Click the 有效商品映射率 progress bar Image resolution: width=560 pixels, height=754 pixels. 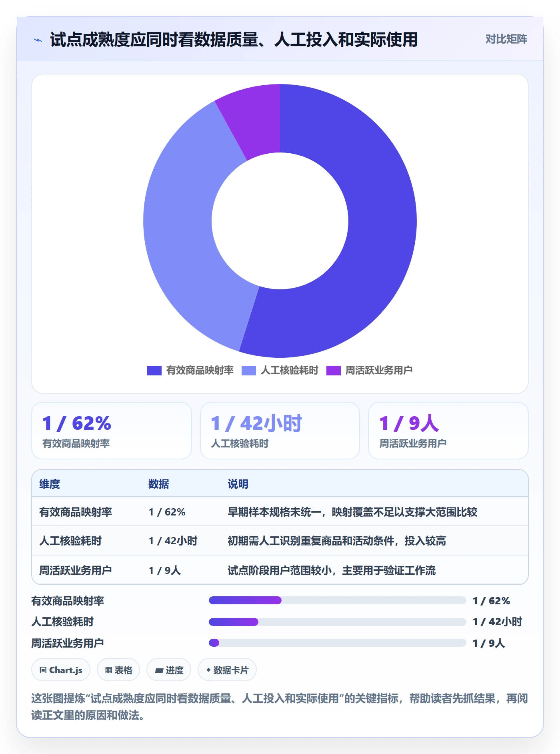click(337, 600)
